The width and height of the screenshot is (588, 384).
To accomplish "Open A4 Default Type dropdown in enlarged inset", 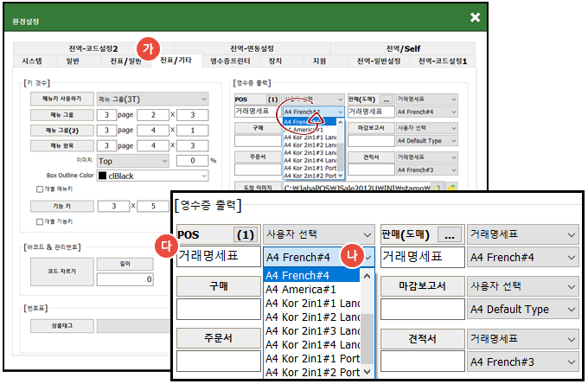I will (523, 310).
